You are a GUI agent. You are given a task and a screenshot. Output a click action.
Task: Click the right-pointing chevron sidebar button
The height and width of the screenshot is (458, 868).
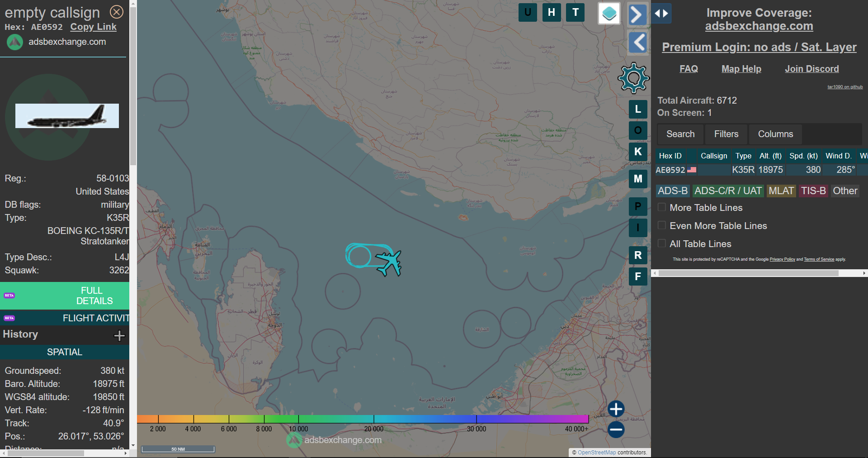637,14
